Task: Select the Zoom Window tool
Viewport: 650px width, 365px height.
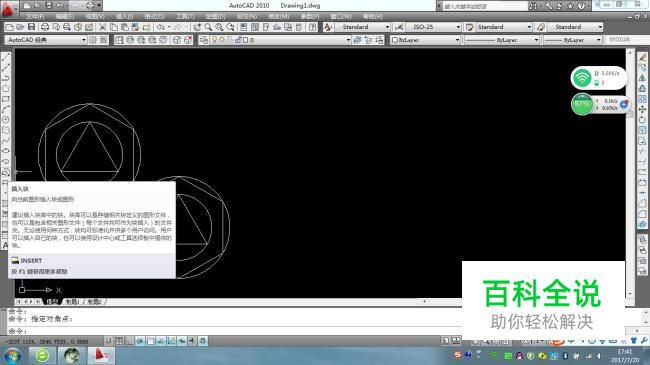Action: pos(219,27)
